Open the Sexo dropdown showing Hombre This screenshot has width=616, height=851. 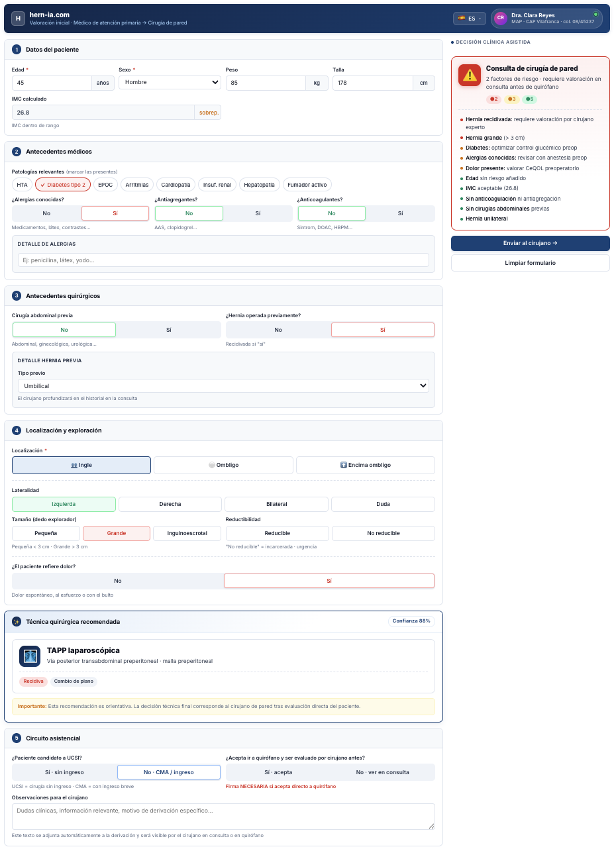pyautogui.click(x=170, y=82)
